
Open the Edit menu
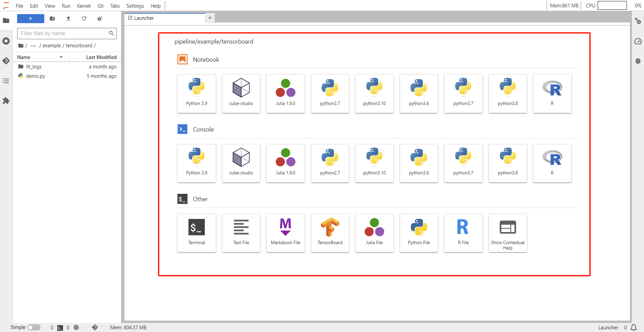pos(34,6)
